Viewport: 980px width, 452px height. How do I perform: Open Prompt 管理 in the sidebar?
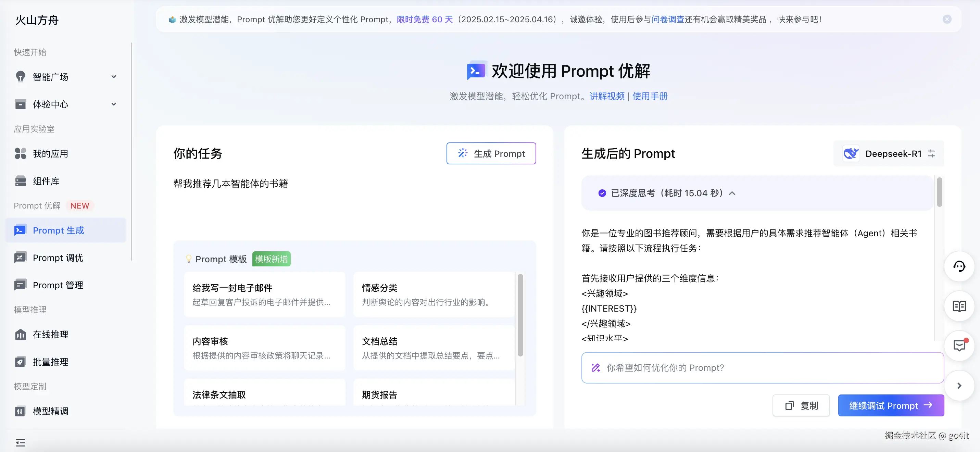(x=58, y=285)
